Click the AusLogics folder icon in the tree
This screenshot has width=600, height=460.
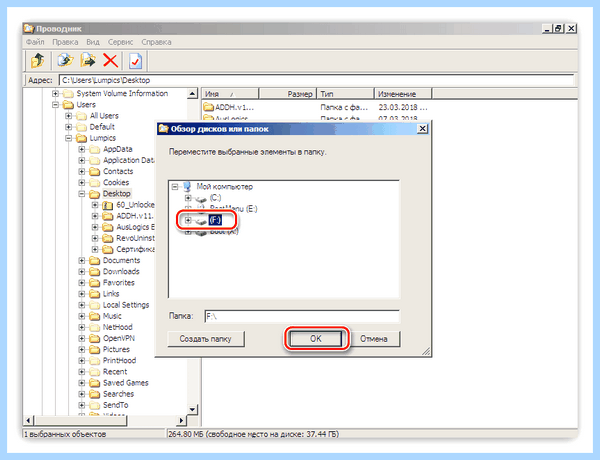point(108,227)
